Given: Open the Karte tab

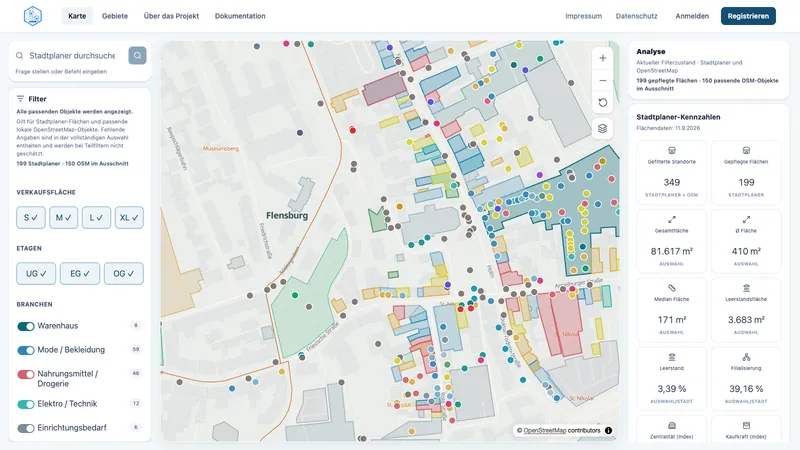Looking at the screenshot, I should tap(77, 16).
